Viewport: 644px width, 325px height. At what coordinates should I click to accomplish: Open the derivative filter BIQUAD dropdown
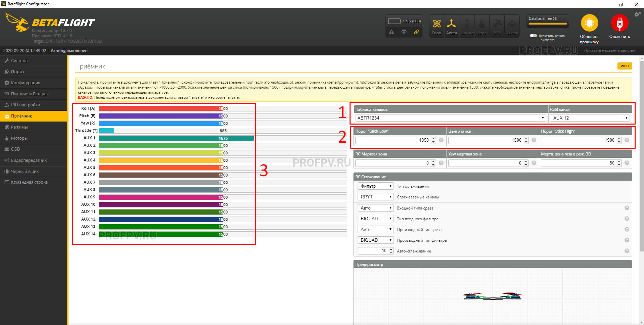(x=375, y=240)
